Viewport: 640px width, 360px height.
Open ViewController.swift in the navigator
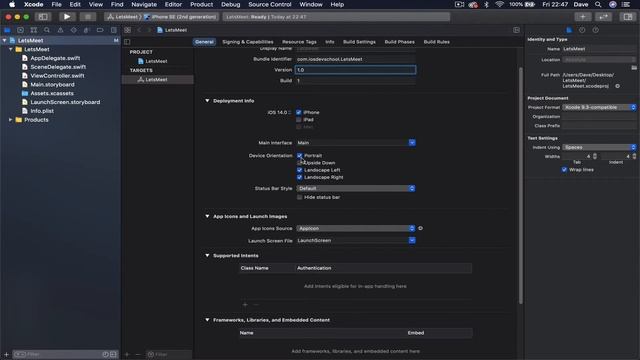click(x=57, y=76)
